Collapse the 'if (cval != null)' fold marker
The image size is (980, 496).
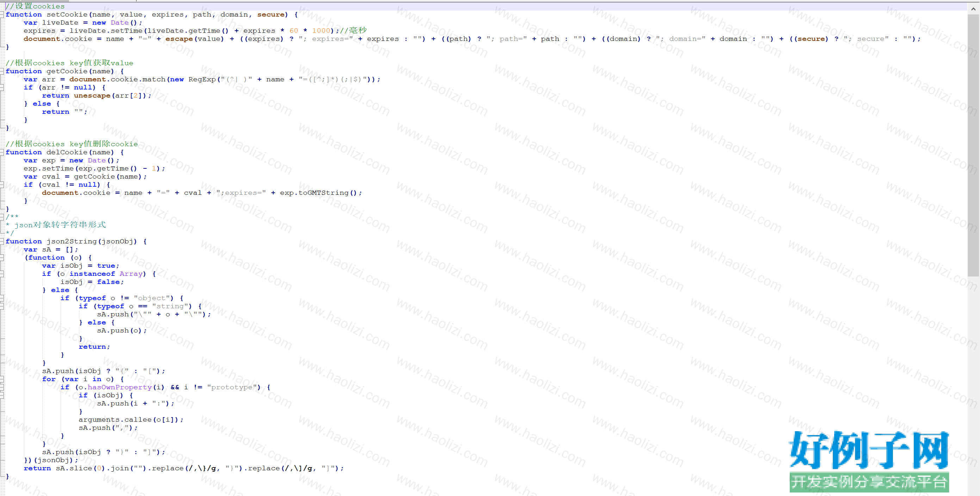2,185
